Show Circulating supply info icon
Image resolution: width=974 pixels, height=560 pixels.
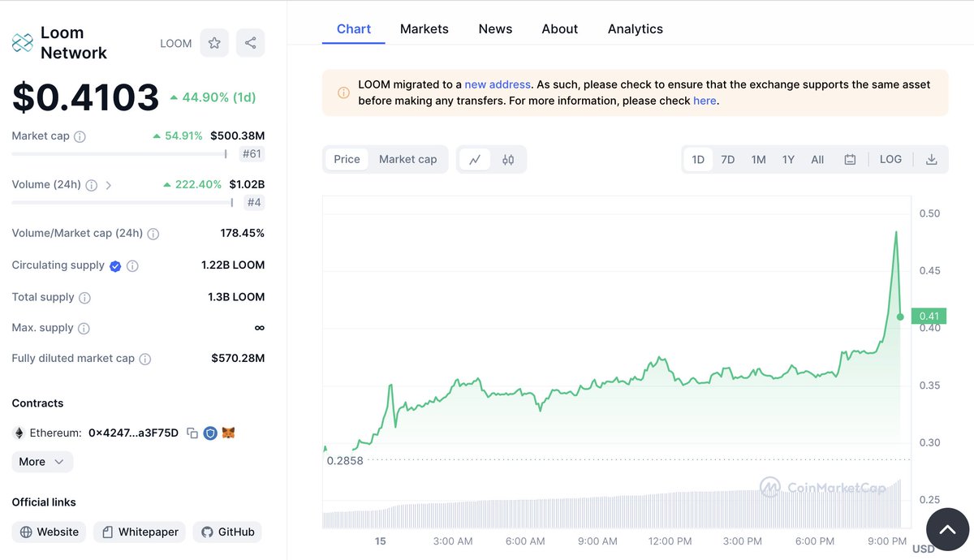[132, 266]
